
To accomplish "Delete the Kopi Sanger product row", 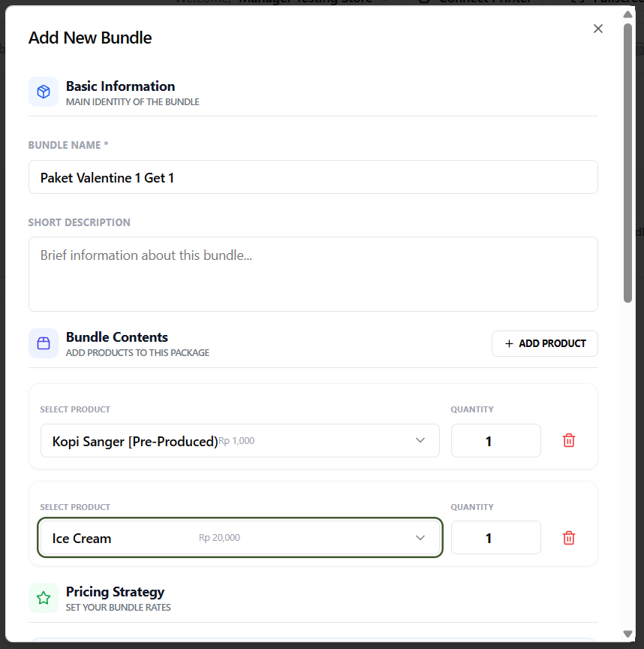I will (x=569, y=441).
